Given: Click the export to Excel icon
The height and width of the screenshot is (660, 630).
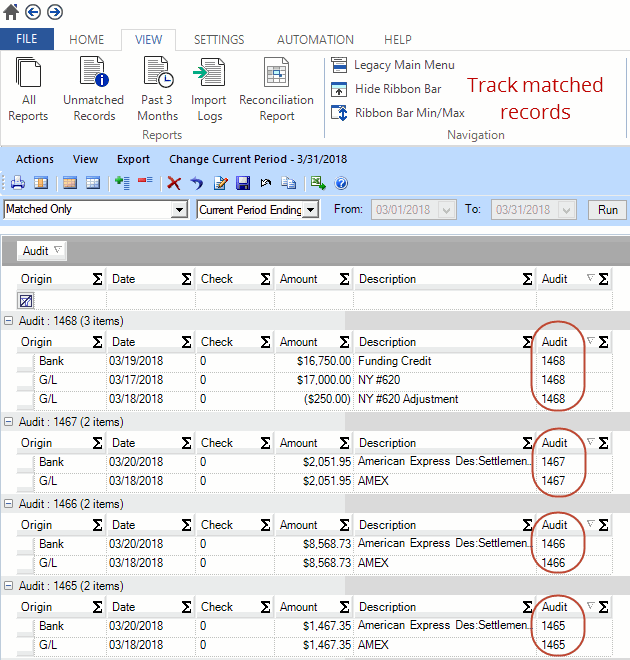Looking at the screenshot, I should pos(318,183).
